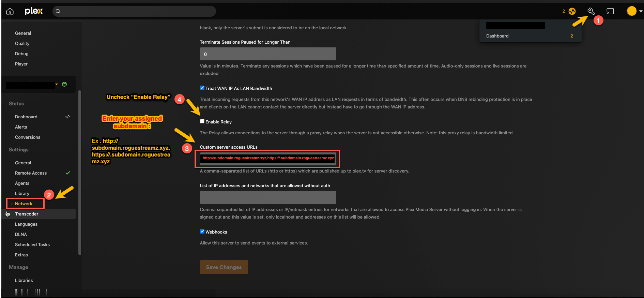Open the Alerts page
This screenshot has width=644, height=298.
(x=21, y=127)
